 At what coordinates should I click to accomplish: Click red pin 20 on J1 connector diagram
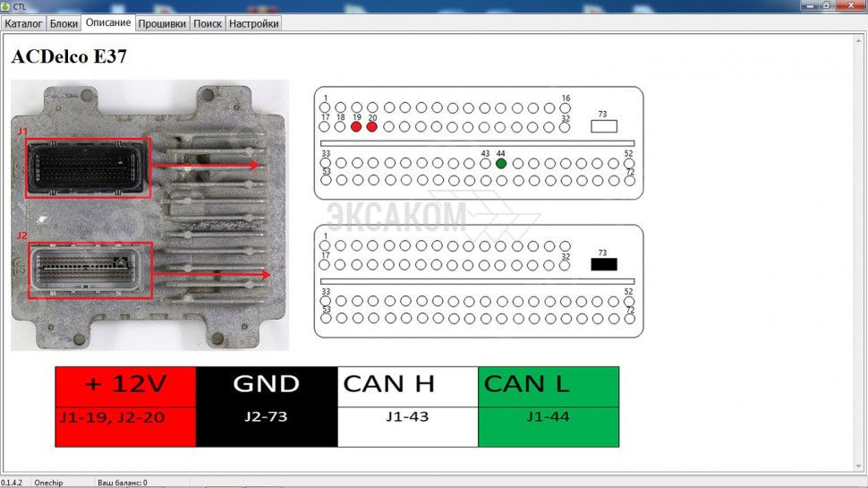click(372, 127)
